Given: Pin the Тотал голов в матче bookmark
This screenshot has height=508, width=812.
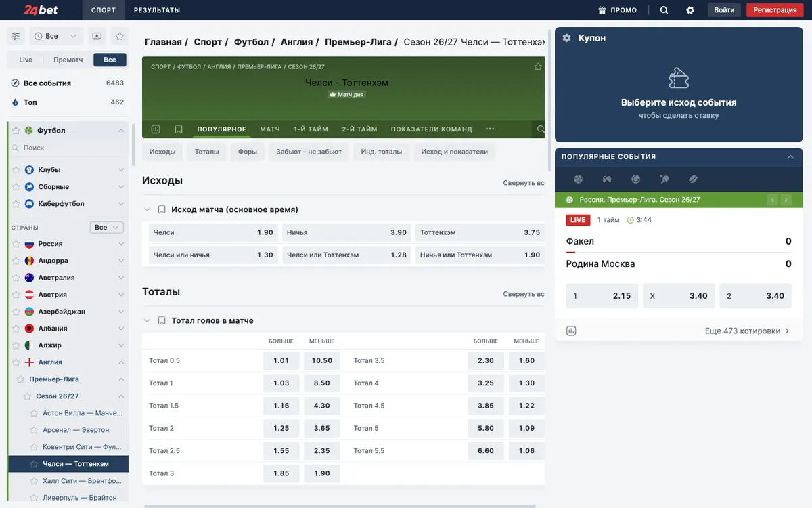Looking at the screenshot, I should (162, 320).
